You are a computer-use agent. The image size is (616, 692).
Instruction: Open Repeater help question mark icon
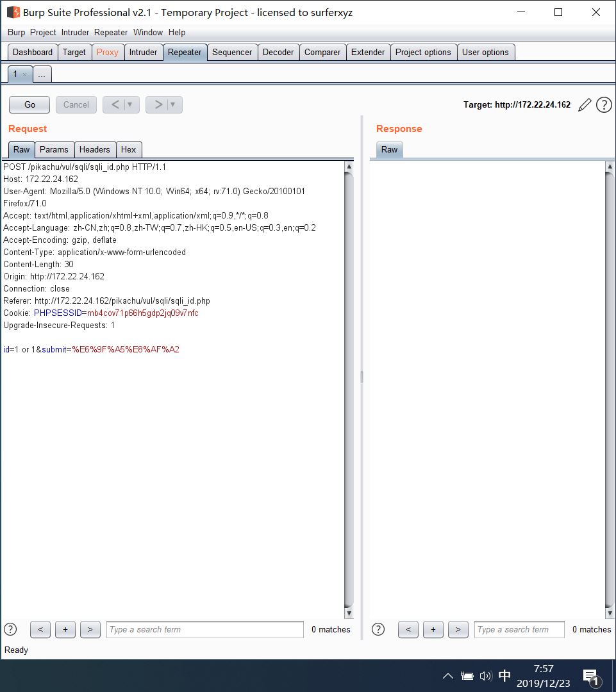(604, 105)
